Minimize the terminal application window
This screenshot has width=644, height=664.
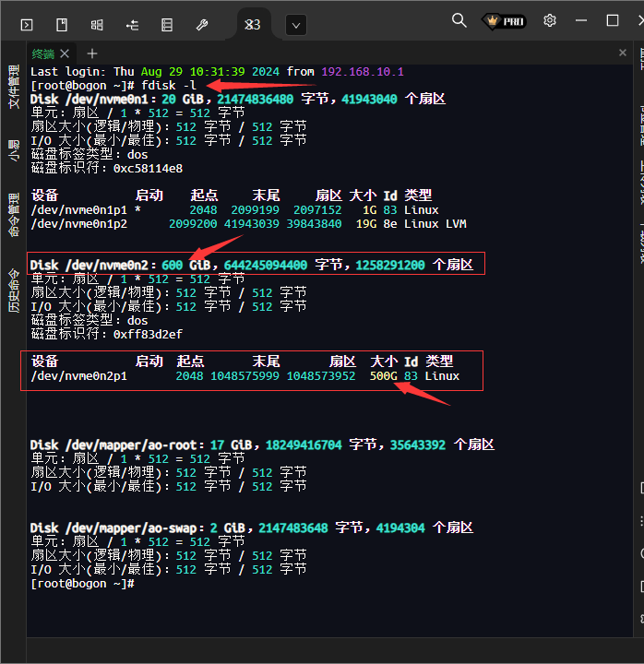(x=581, y=20)
